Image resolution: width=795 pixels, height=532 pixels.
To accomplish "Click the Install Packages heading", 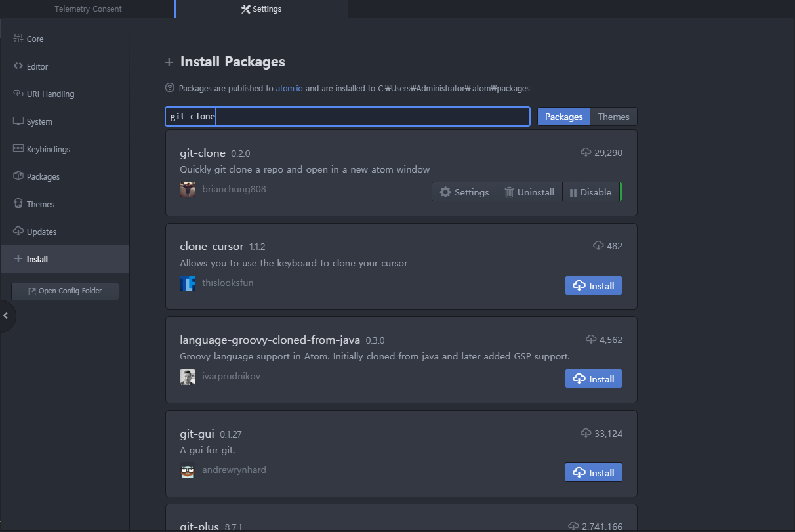I will (x=233, y=62).
